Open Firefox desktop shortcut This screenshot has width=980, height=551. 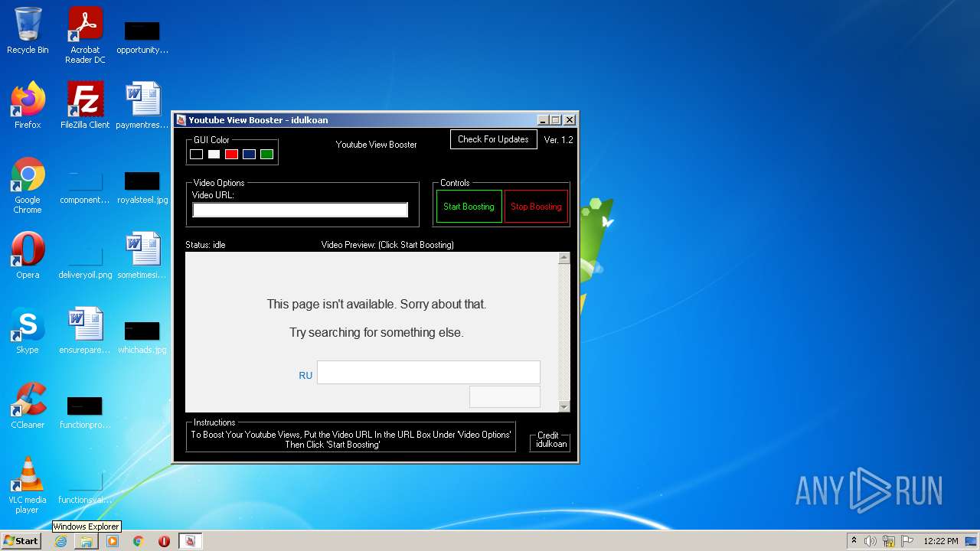pyautogui.click(x=28, y=106)
